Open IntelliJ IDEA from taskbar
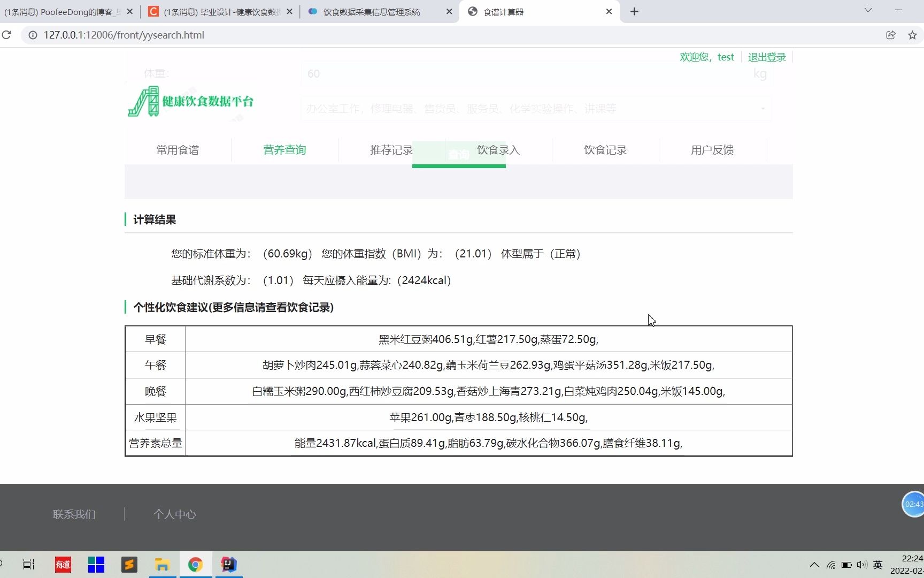 [x=229, y=565]
